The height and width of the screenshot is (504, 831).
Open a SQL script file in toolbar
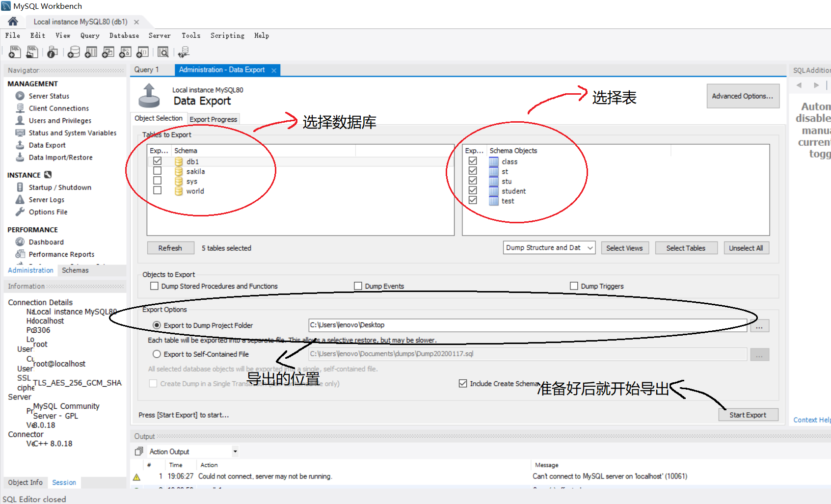point(31,52)
